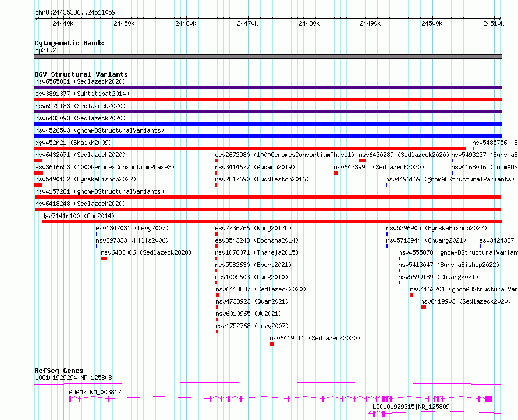This screenshot has height=420, width=518.
Task: Select nsv6418887 (Sedlazeck2020) label
Action: point(261,289)
